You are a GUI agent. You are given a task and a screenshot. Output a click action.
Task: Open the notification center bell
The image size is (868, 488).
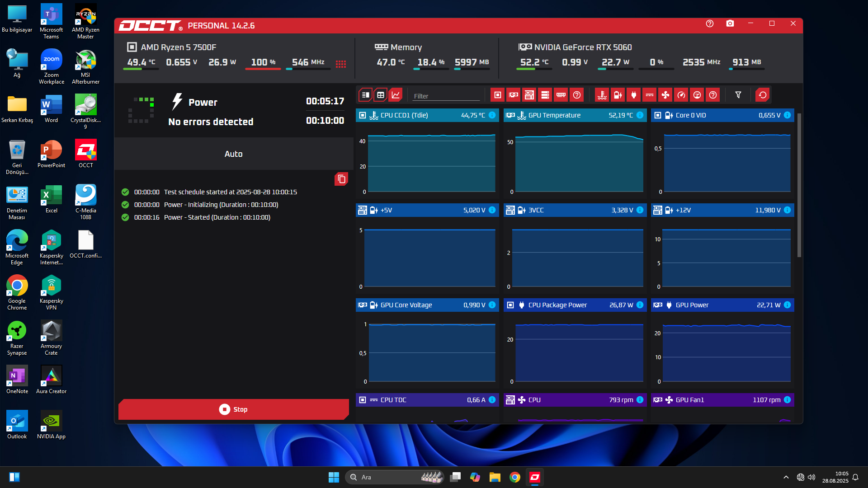click(855, 477)
